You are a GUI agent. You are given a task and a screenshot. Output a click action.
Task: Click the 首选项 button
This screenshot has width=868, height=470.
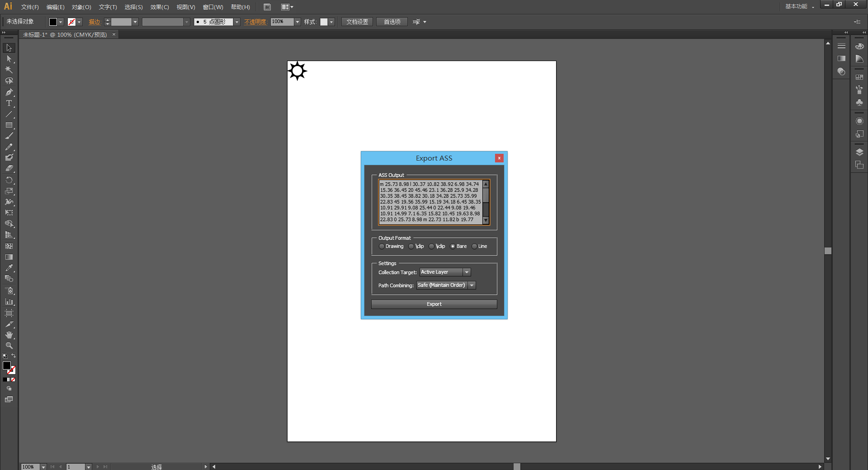click(x=392, y=22)
